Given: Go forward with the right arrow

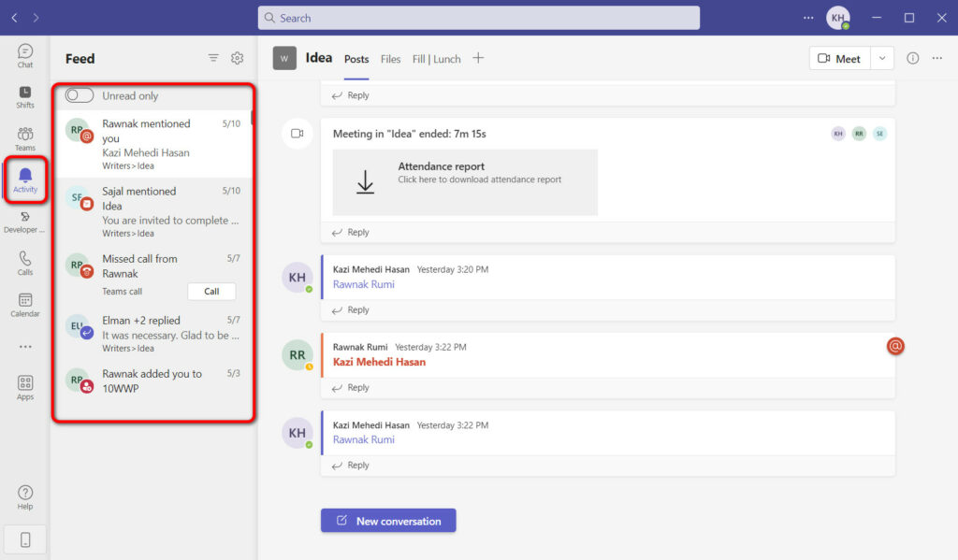Looking at the screenshot, I should (36, 18).
